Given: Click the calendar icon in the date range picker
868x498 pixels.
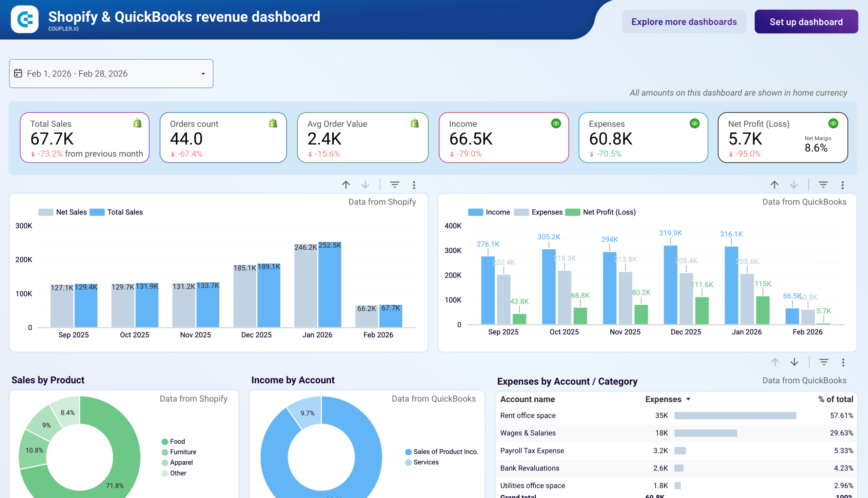Looking at the screenshot, I should point(19,73).
